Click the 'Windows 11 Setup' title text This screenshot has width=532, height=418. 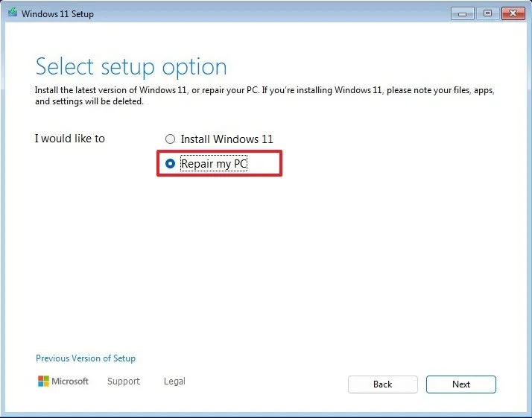point(57,14)
